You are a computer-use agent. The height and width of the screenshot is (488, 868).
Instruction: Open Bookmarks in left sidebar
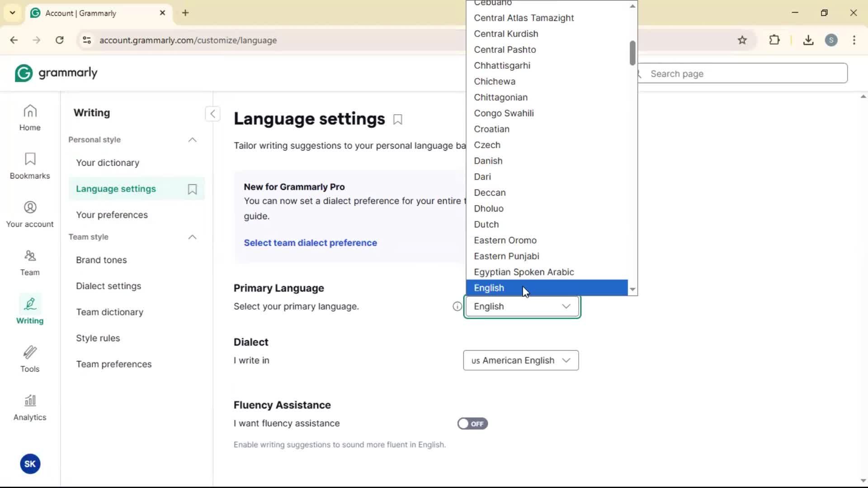[30, 166]
